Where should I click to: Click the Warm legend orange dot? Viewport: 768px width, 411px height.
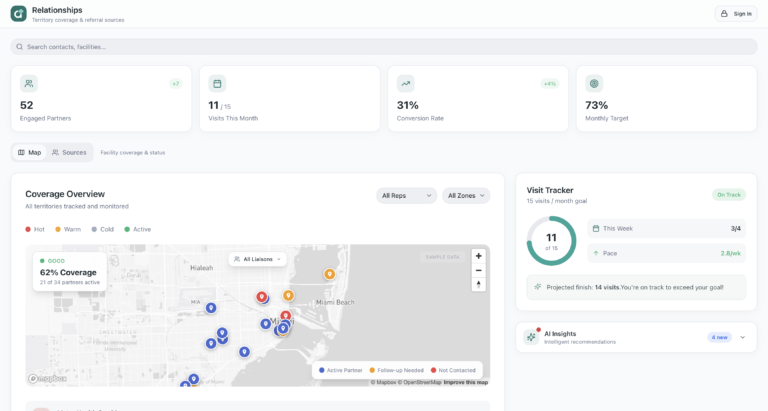tap(58, 229)
